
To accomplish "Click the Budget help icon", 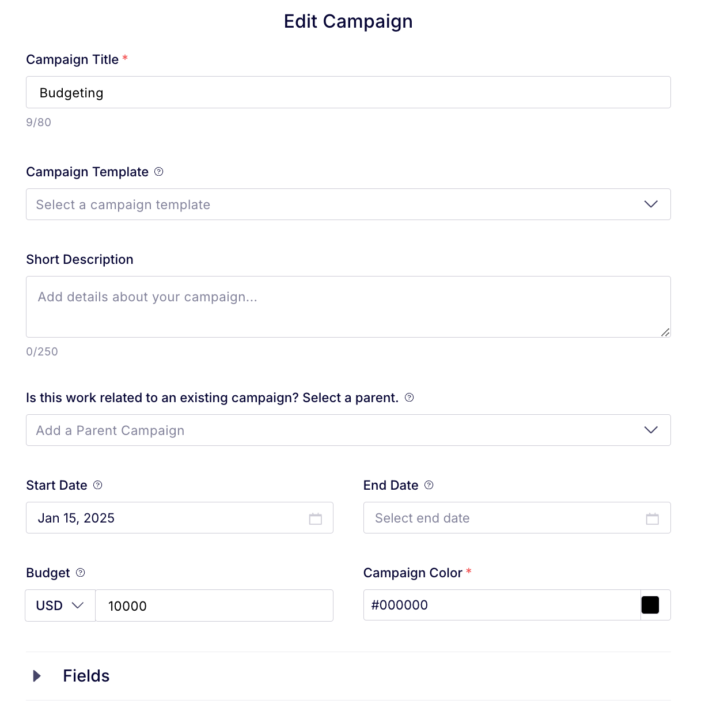I will [x=81, y=573].
